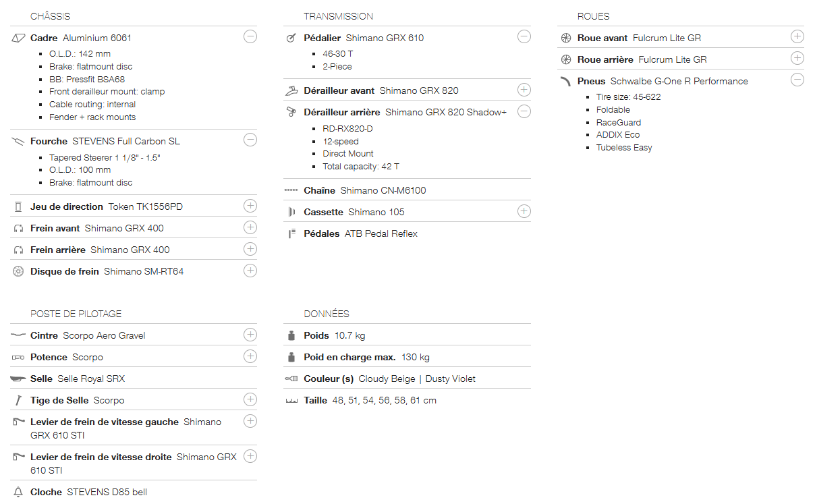
Task: Click the cassette icon next to Cassette
Action: [291, 212]
